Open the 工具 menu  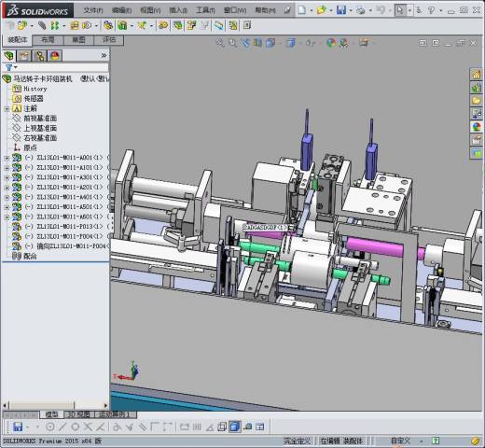[x=205, y=10]
